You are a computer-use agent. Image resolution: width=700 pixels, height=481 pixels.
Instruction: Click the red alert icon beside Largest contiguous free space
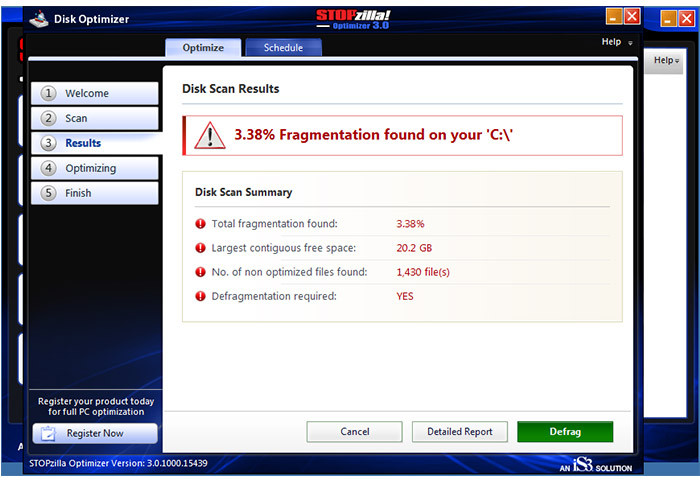click(x=200, y=248)
